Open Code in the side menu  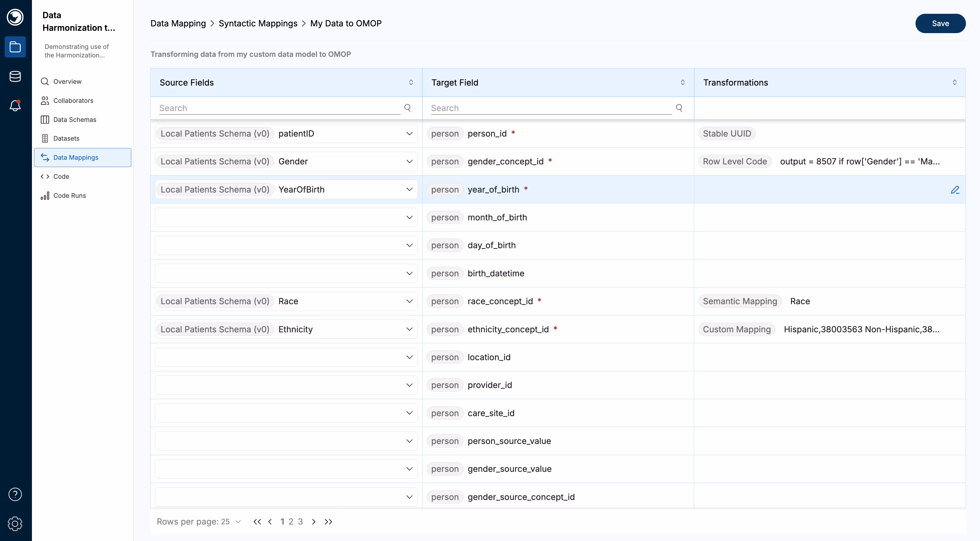click(83, 176)
